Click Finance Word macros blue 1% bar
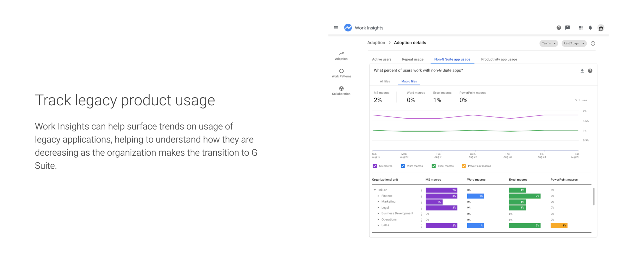Image resolution: width=644 pixels, height=260 pixels. (475, 196)
